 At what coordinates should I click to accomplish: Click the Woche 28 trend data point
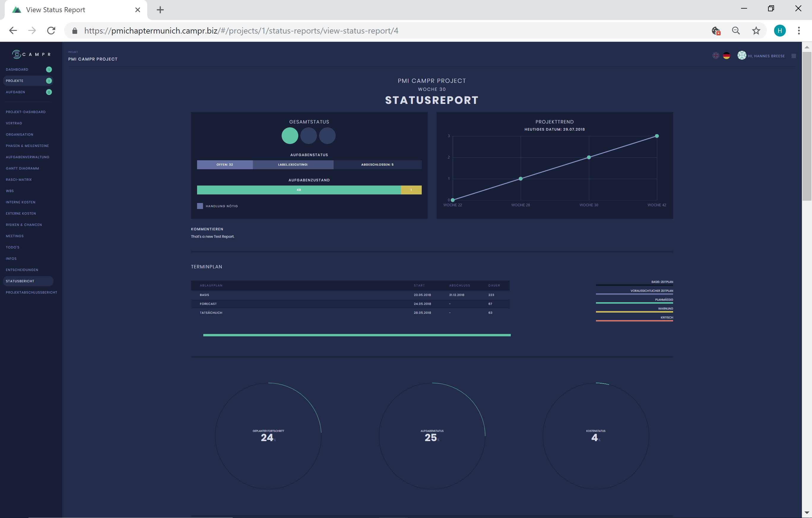521,179
